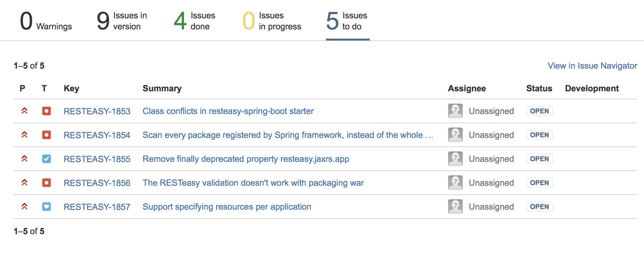The image size is (644, 263).
Task: Sort by the Summary column header
Action: click(162, 88)
